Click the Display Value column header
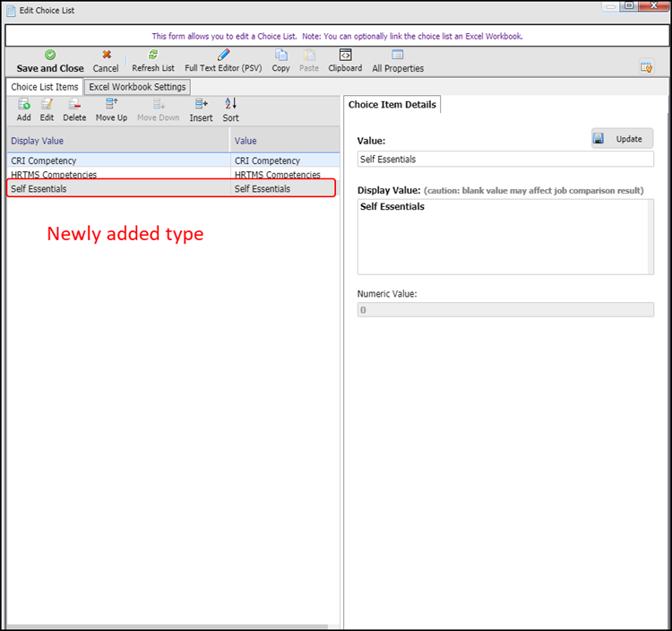Image resolution: width=672 pixels, height=631 pixels. click(116, 141)
